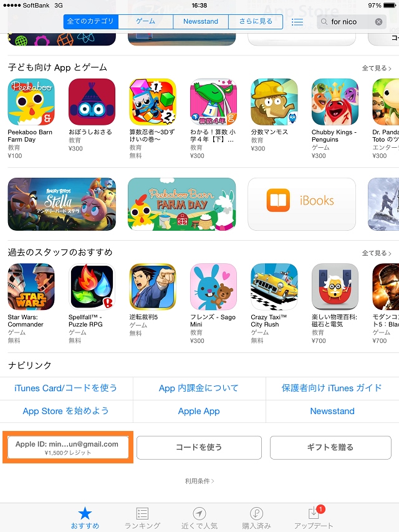The width and height of the screenshot is (399, 532).
Task: Open the Chubby Kings Penguins app icon
Action: click(335, 102)
